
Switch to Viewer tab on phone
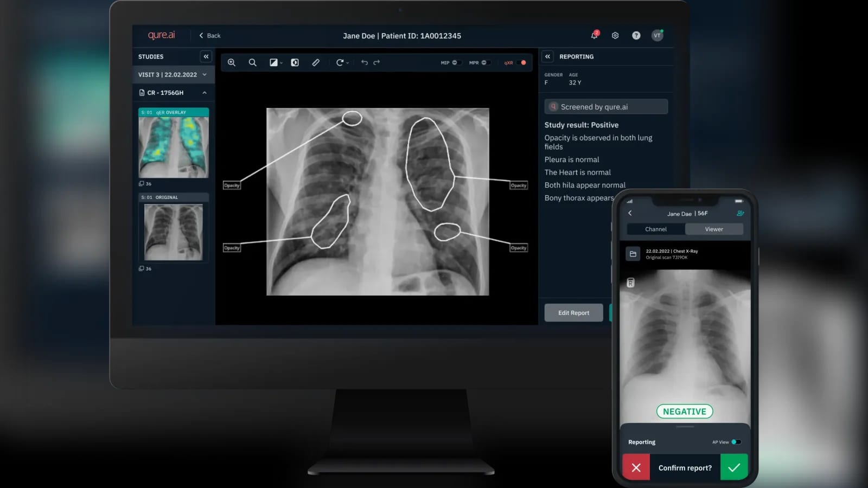pyautogui.click(x=714, y=229)
